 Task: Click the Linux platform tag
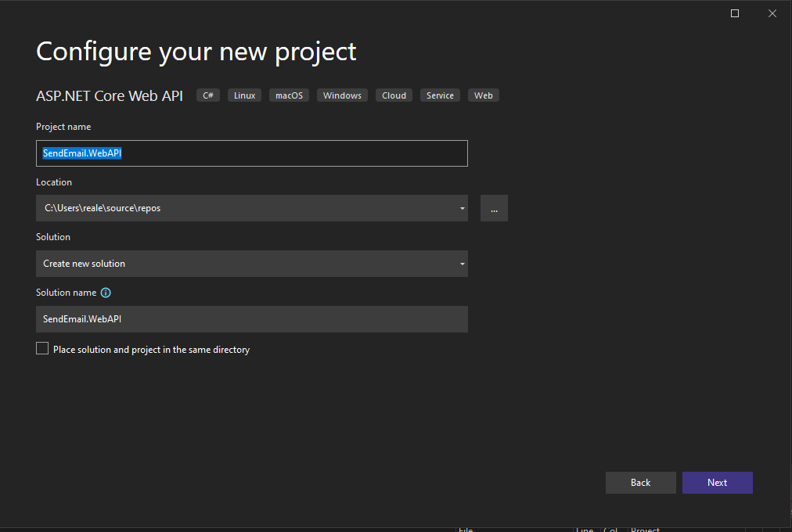tap(244, 95)
